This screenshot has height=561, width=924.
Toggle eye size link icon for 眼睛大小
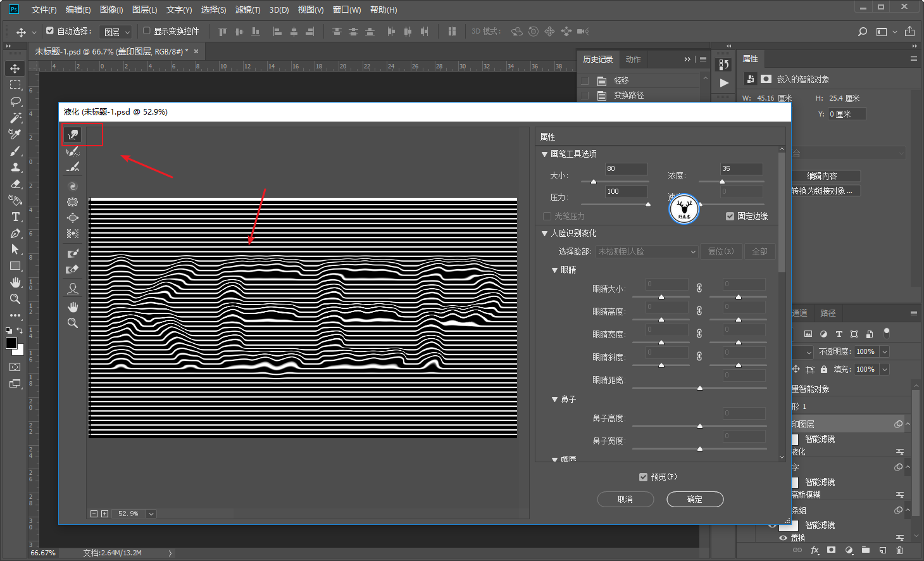click(699, 288)
